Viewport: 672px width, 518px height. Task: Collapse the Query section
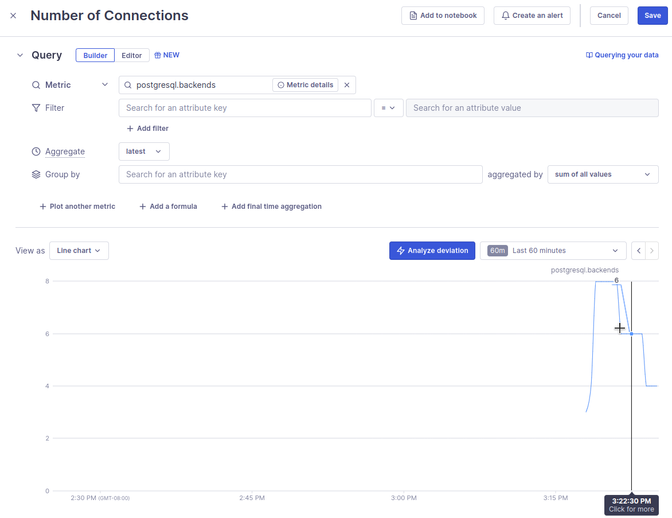tap(20, 55)
